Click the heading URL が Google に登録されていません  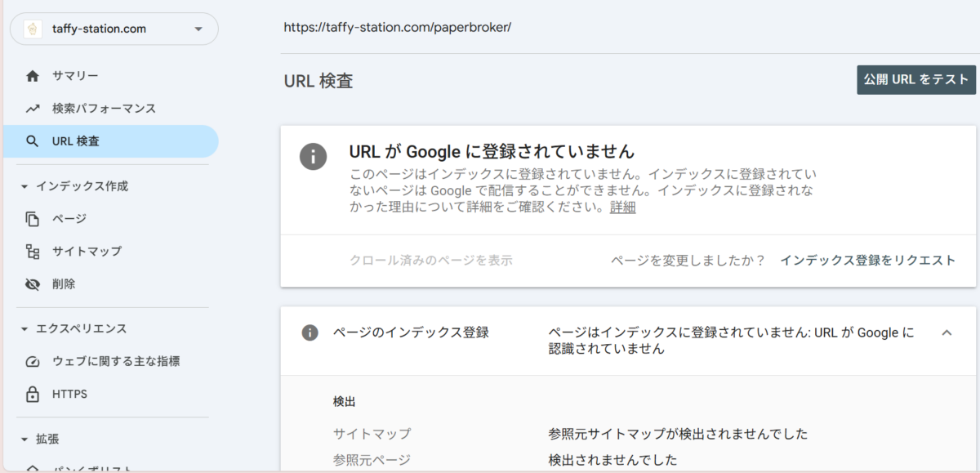pos(492,151)
